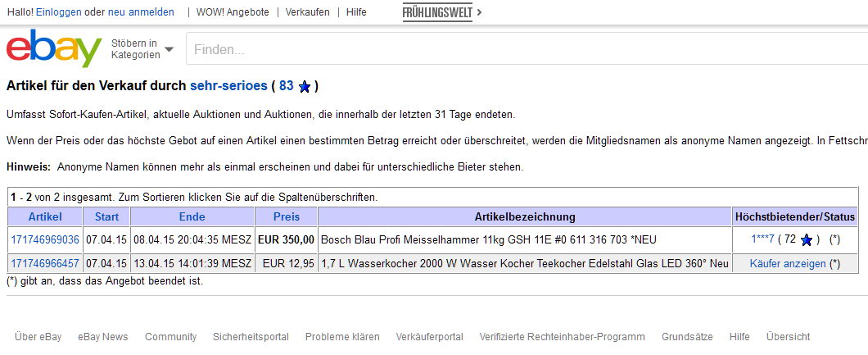868x355 pixels.
Task: Click the eBay logo
Action: click(x=54, y=48)
